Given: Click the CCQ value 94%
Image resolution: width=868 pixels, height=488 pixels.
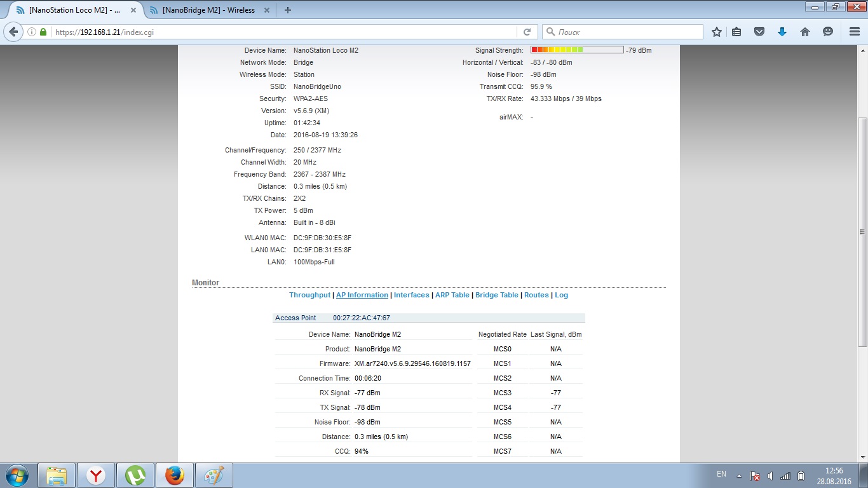Looking at the screenshot, I should tap(362, 451).
